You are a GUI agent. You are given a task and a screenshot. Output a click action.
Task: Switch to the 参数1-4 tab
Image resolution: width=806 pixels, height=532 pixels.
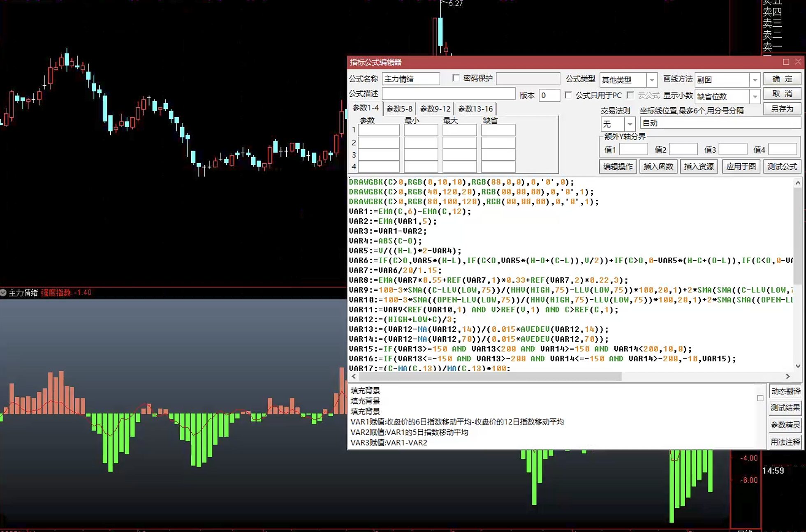coord(366,108)
